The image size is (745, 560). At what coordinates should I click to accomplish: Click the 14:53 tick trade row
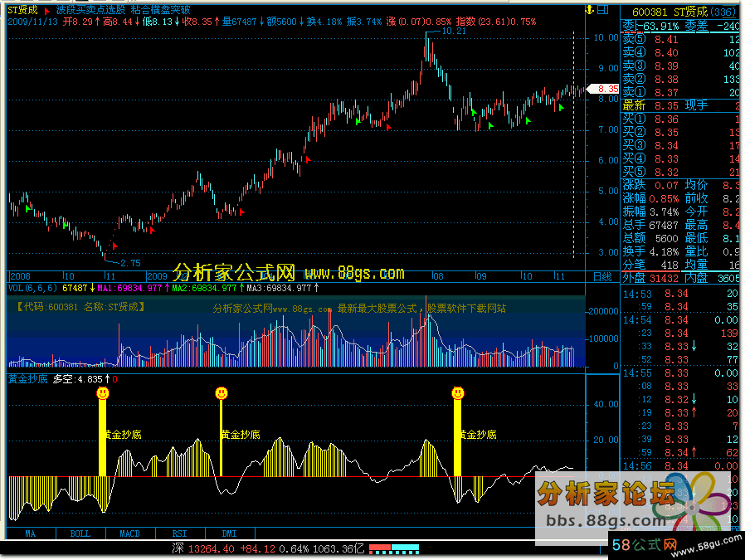pyautogui.click(x=681, y=295)
